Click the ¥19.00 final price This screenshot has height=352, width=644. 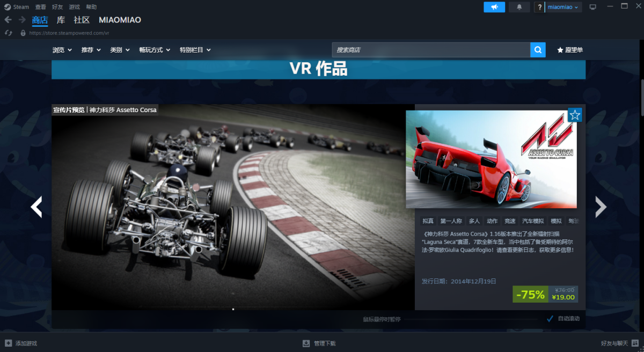(x=563, y=297)
